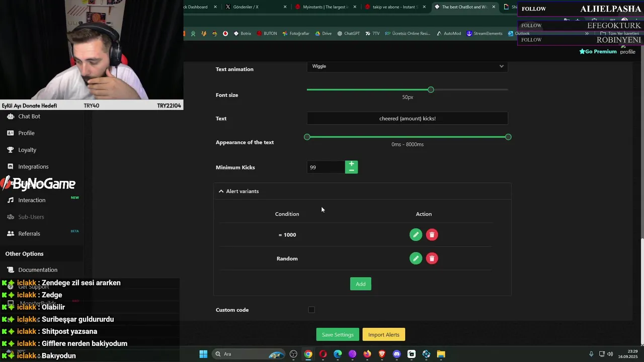Viewport: 644px width, 362px height.
Task: Open the Windows Start menu
Action: coord(203,354)
